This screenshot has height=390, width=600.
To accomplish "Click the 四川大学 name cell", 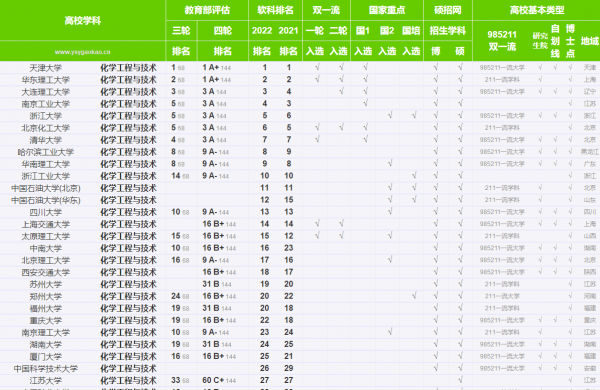I will (46, 212).
